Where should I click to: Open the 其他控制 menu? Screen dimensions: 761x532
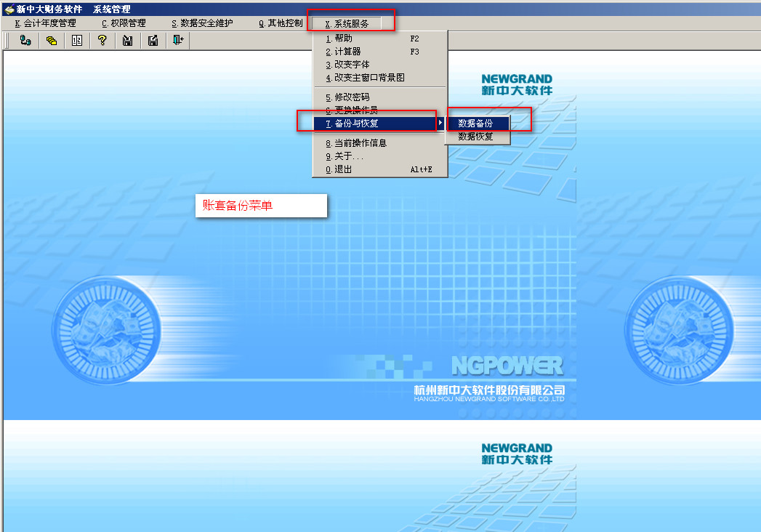point(281,23)
